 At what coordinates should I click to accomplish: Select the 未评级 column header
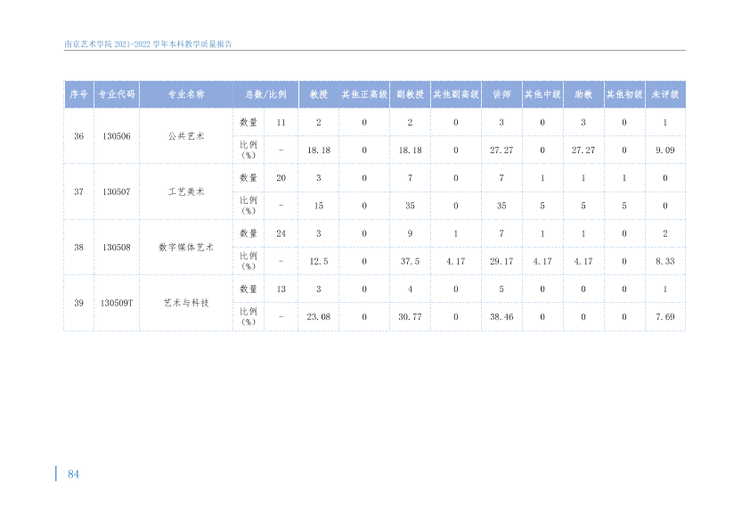[x=665, y=94]
